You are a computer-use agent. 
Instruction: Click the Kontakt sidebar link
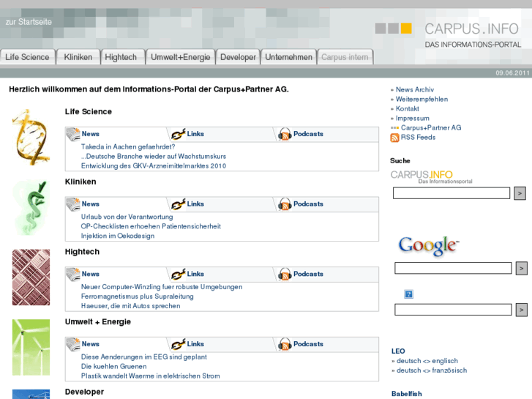(407, 108)
